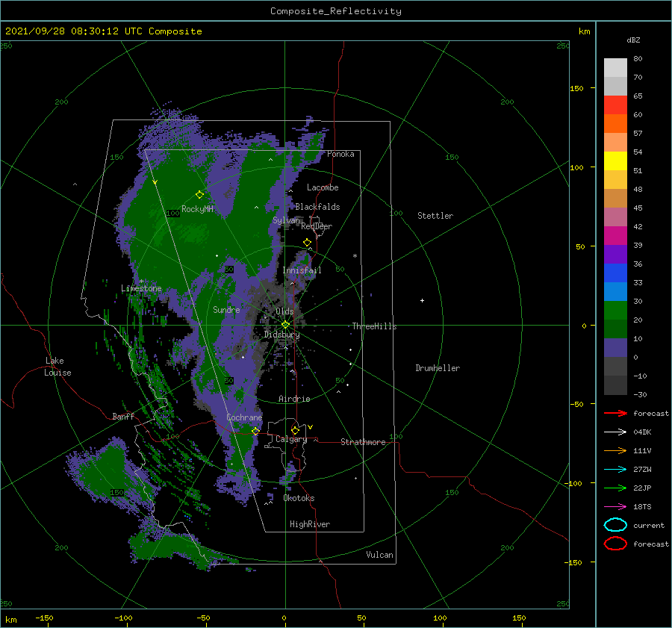Screen dimensions: 672x628
Task: Click the Limestone label
Action: (141, 288)
